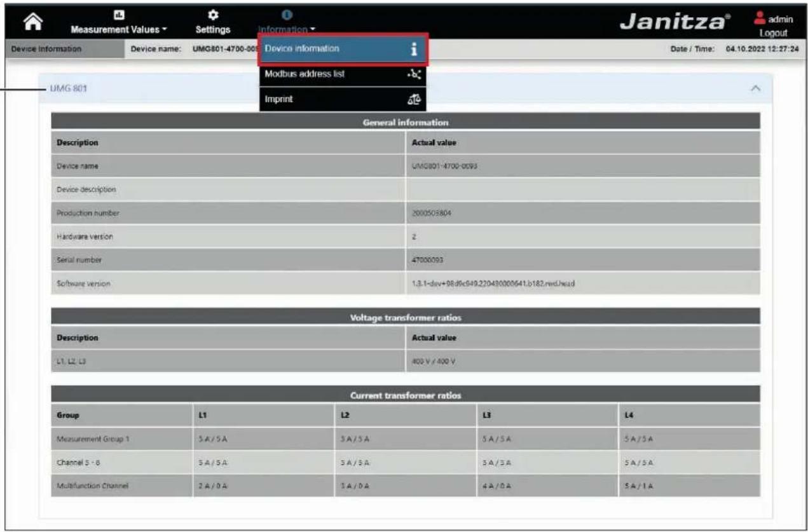
Task: Click the Modbus network nodes icon
Action: click(x=413, y=74)
